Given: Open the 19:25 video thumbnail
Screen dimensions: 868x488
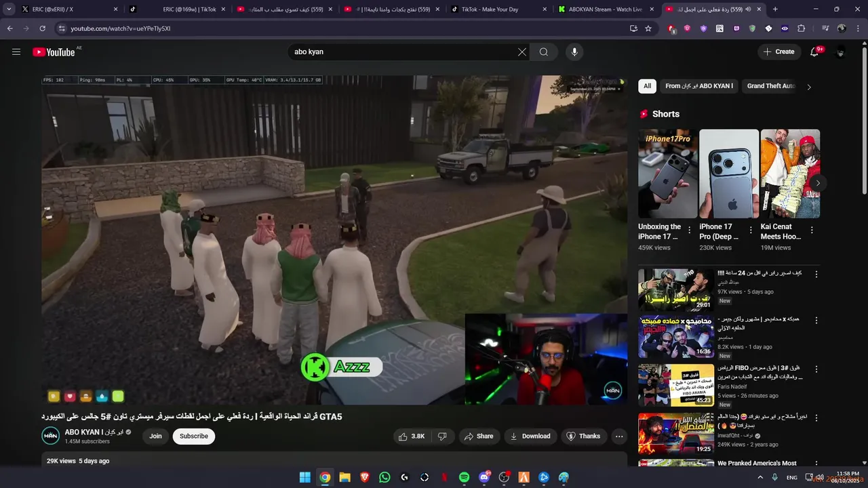Looking at the screenshot, I should [676, 434].
